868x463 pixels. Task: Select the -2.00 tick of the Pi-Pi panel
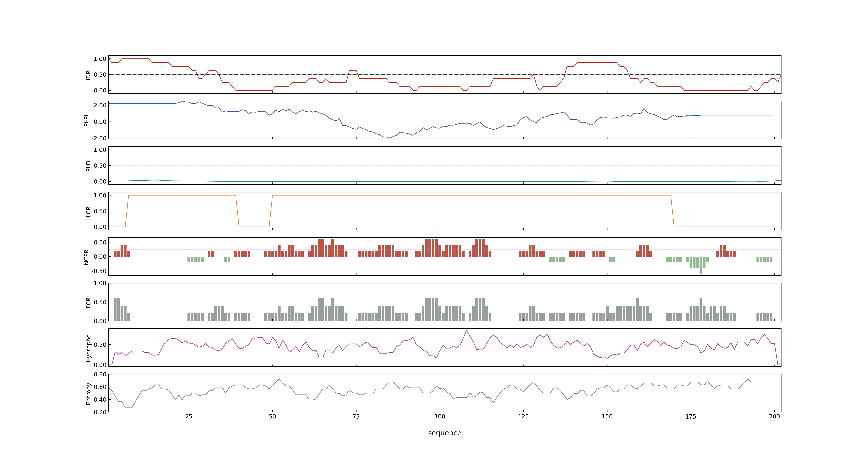(x=99, y=138)
